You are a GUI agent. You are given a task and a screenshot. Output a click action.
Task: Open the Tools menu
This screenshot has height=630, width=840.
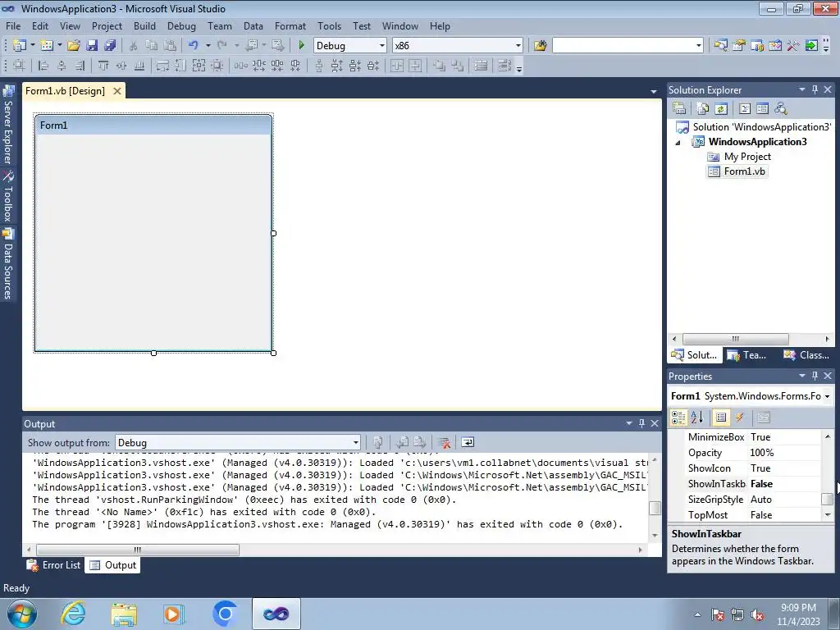[x=329, y=26]
